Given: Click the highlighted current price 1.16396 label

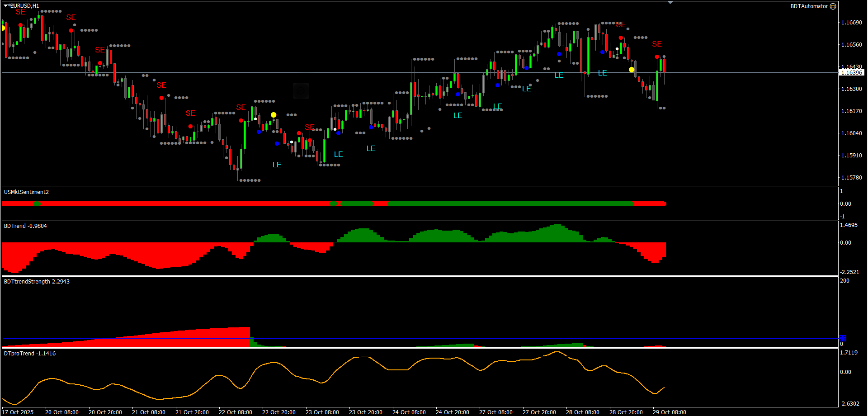Looking at the screenshot, I should (851, 73).
